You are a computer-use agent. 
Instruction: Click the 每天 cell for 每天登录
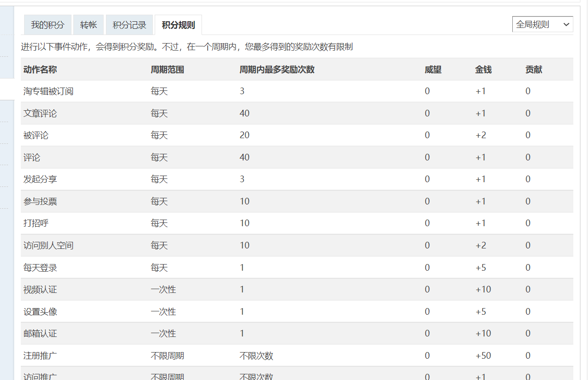pyautogui.click(x=159, y=268)
